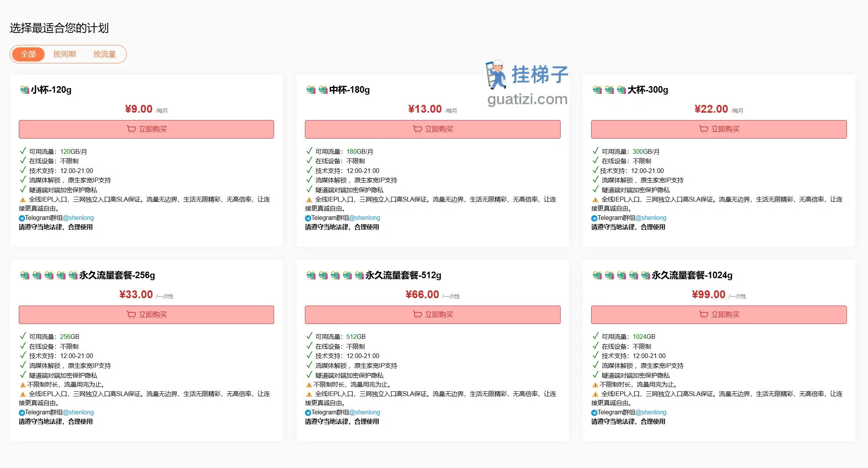Switch to the 按流量 tab
Viewport: 868px width, 468px height.
pyautogui.click(x=105, y=54)
